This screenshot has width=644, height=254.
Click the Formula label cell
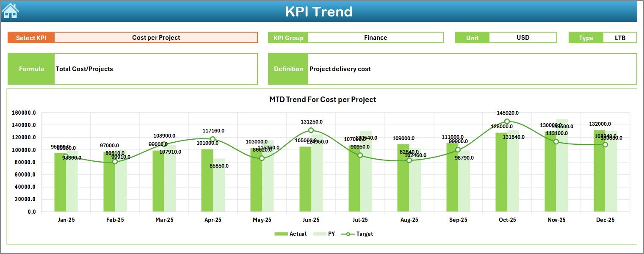click(30, 69)
